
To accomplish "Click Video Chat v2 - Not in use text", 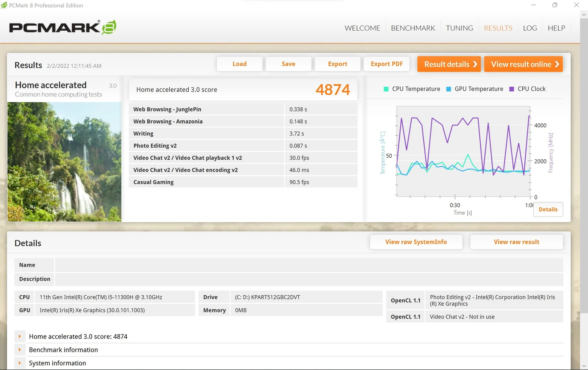I will (x=462, y=317).
